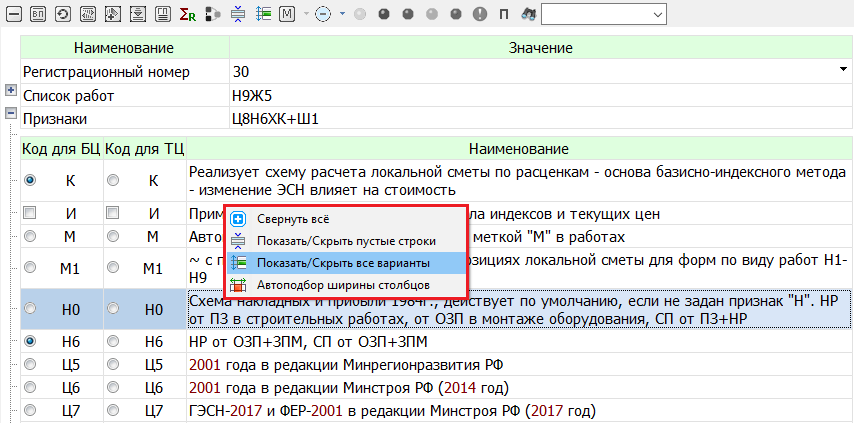This screenshot has width=854, height=423.
Task: Click the dark sphere right of light gray sphere
Action: point(384,15)
